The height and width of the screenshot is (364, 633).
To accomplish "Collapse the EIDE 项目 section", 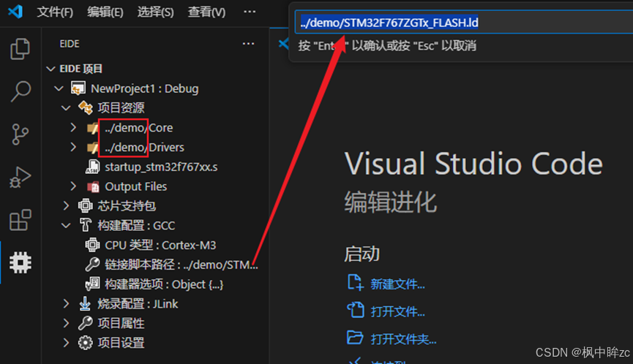I will click(x=51, y=69).
